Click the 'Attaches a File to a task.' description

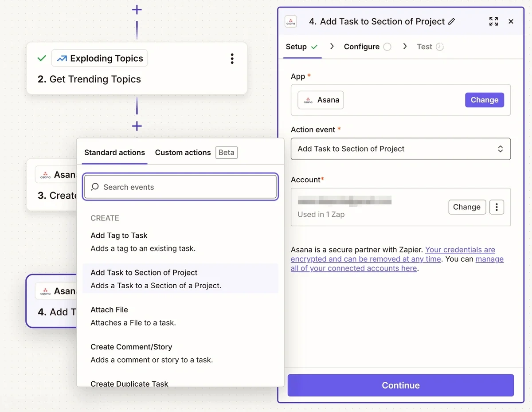tap(133, 323)
